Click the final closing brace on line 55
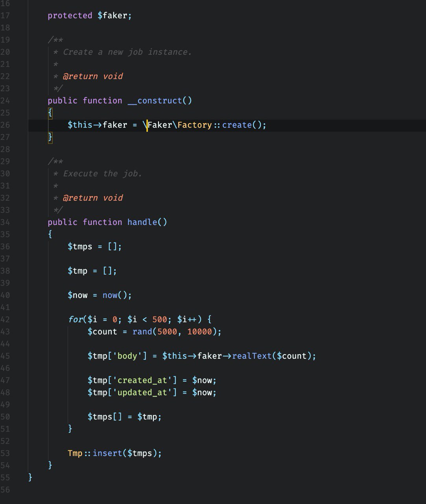 point(30,478)
